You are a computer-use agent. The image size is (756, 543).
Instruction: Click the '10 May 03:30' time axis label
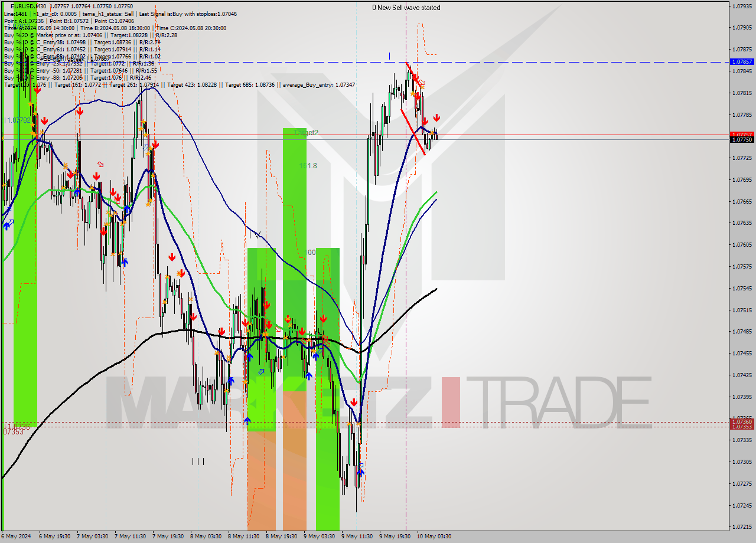coord(435,537)
